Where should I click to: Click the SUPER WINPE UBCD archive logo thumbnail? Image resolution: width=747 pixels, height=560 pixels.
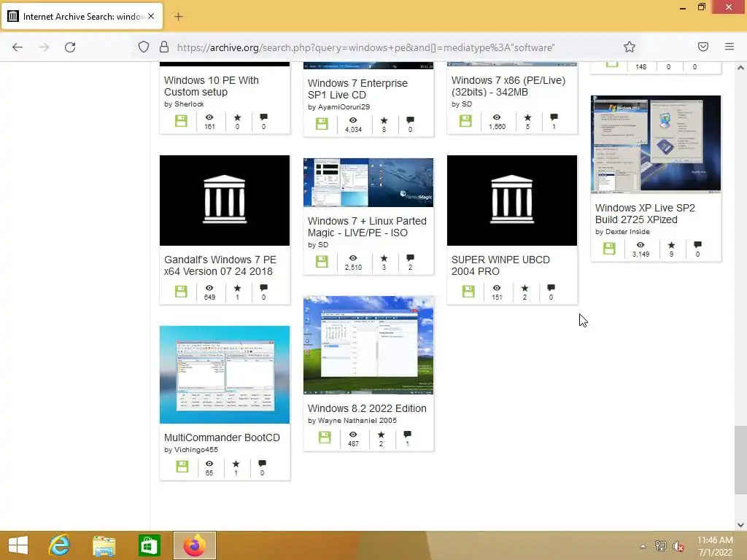tap(511, 201)
